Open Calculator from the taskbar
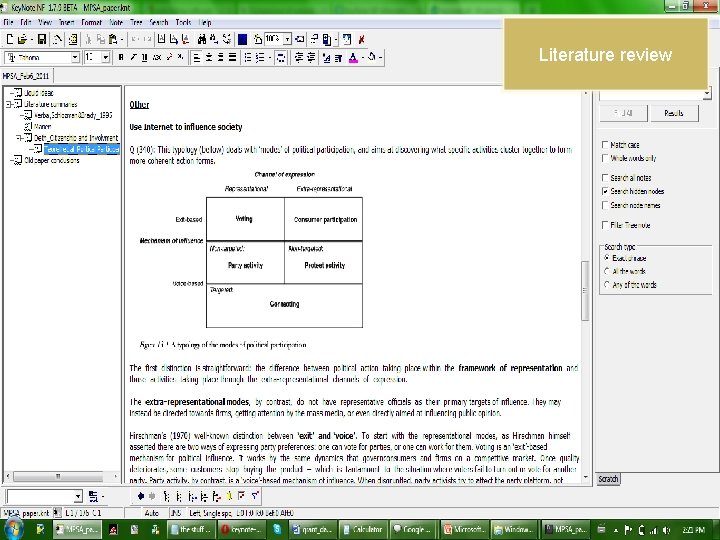Image resolution: width=720 pixels, height=540 pixels. click(x=363, y=529)
